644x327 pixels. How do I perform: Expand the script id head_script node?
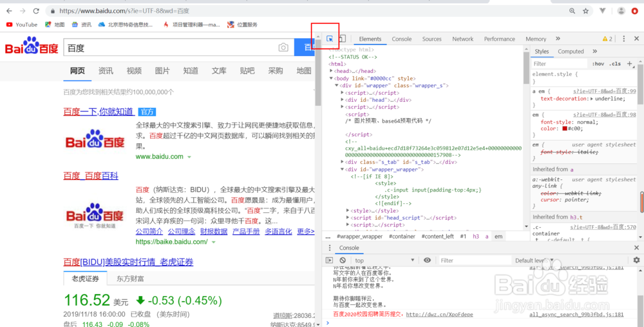click(348, 217)
